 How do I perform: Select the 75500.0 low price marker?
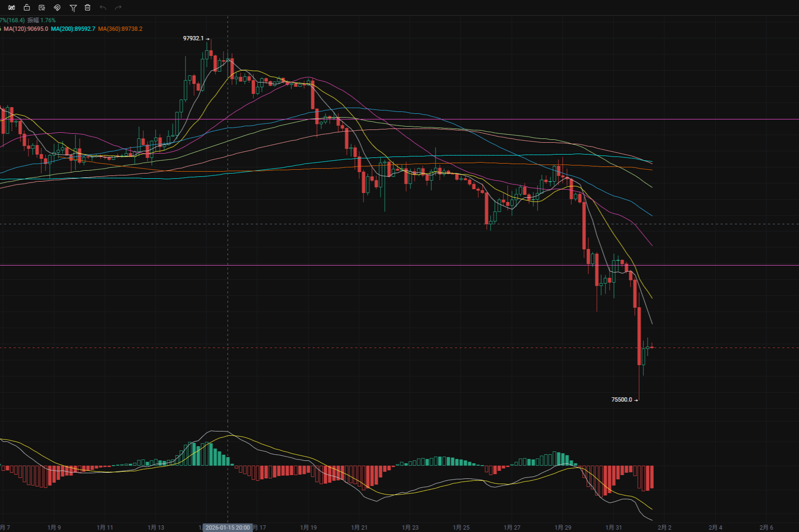[621, 399]
